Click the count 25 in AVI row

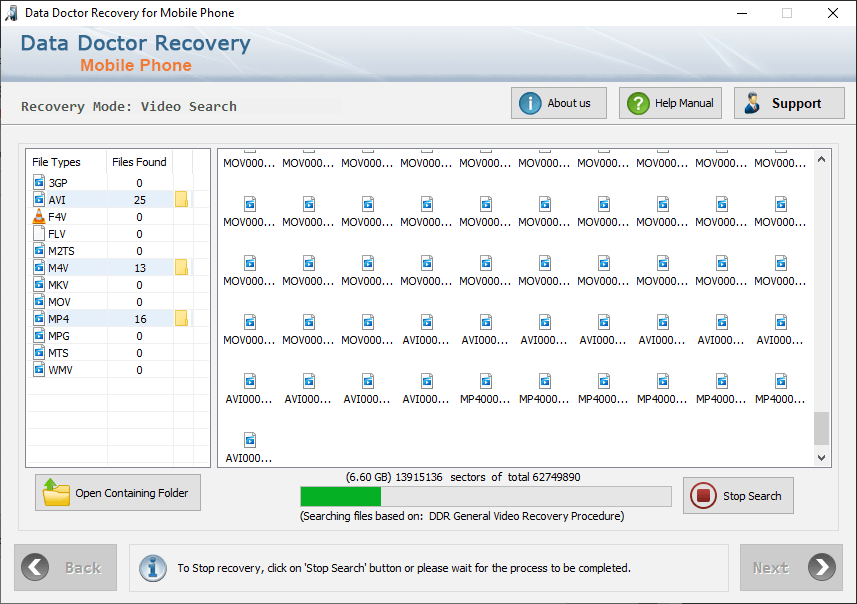[140, 200]
